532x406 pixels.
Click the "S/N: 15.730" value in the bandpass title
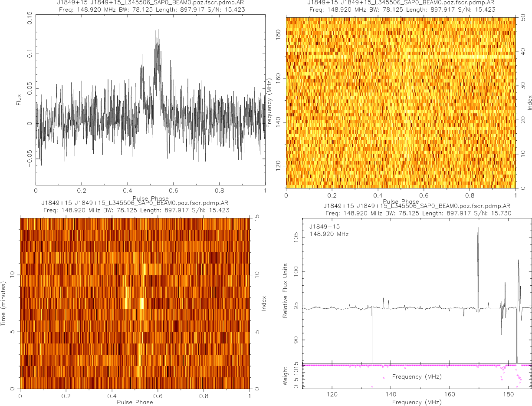[495, 213]
